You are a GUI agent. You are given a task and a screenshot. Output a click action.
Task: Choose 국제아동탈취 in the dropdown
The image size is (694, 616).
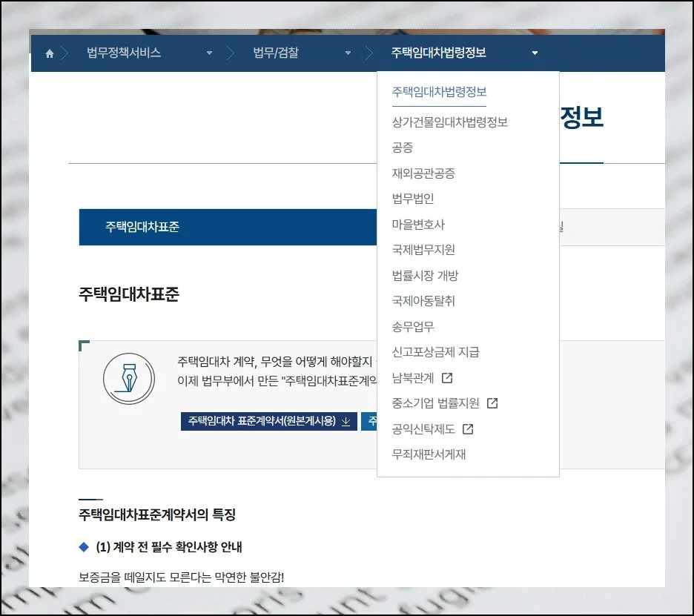423,301
